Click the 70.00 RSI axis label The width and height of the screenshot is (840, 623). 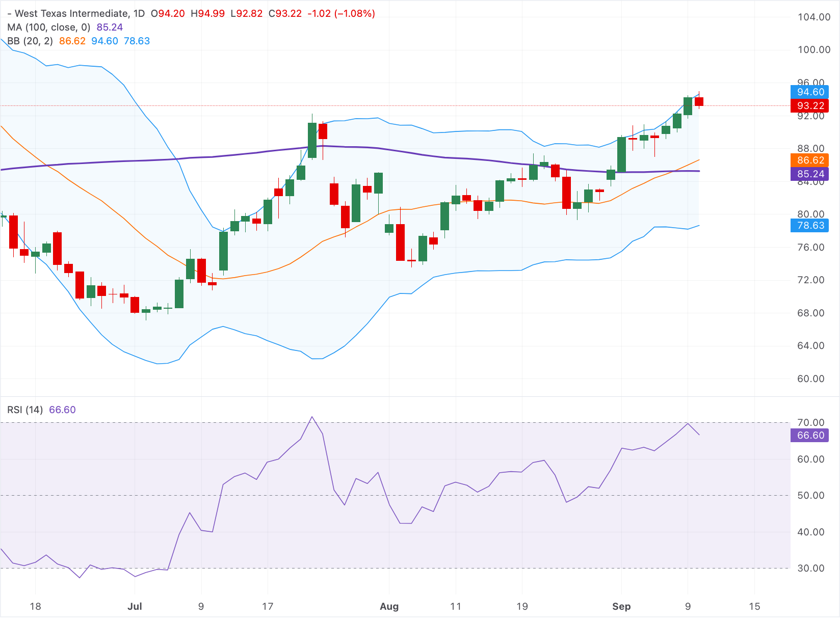pyautogui.click(x=810, y=423)
